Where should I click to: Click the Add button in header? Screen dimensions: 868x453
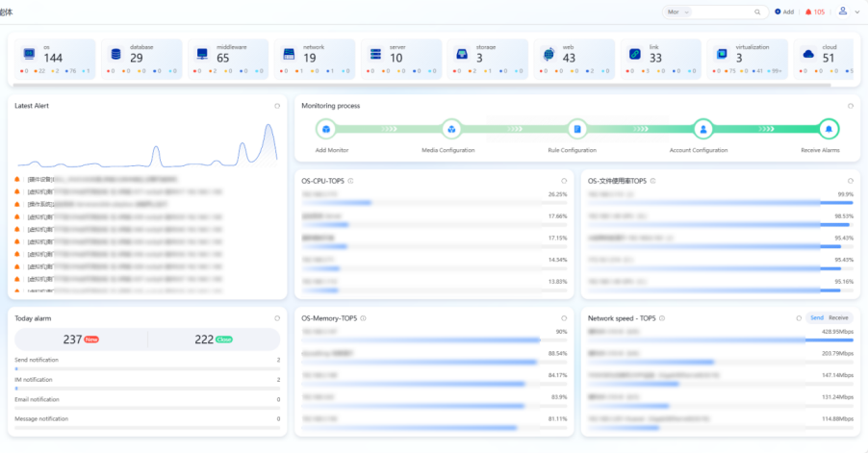click(x=784, y=12)
